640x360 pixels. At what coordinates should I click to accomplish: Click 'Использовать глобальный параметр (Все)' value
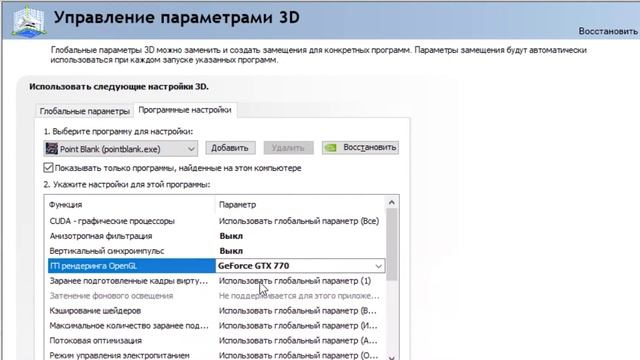299,221
